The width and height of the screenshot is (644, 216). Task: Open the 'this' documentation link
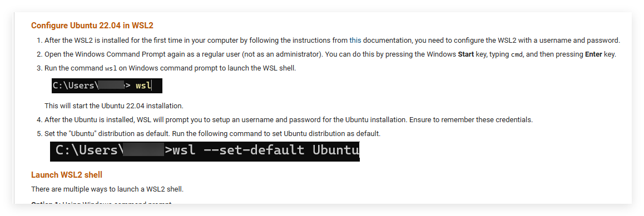point(355,41)
